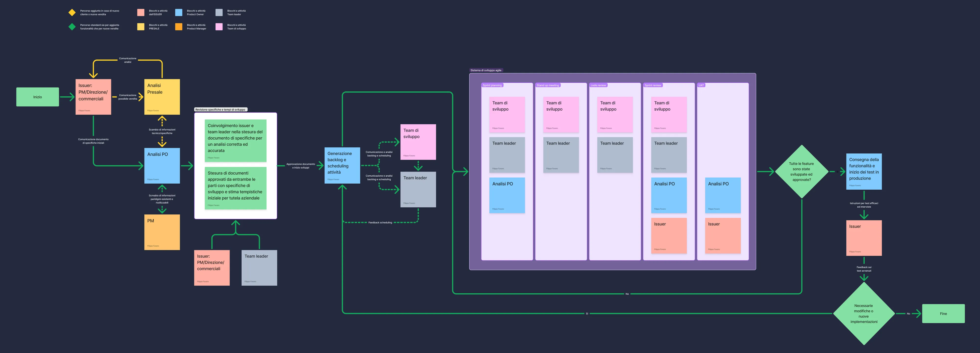The height and width of the screenshot is (353, 980).
Task: Select the 'Generazione backlog e scheduling attività' sticky
Action: 343,166
